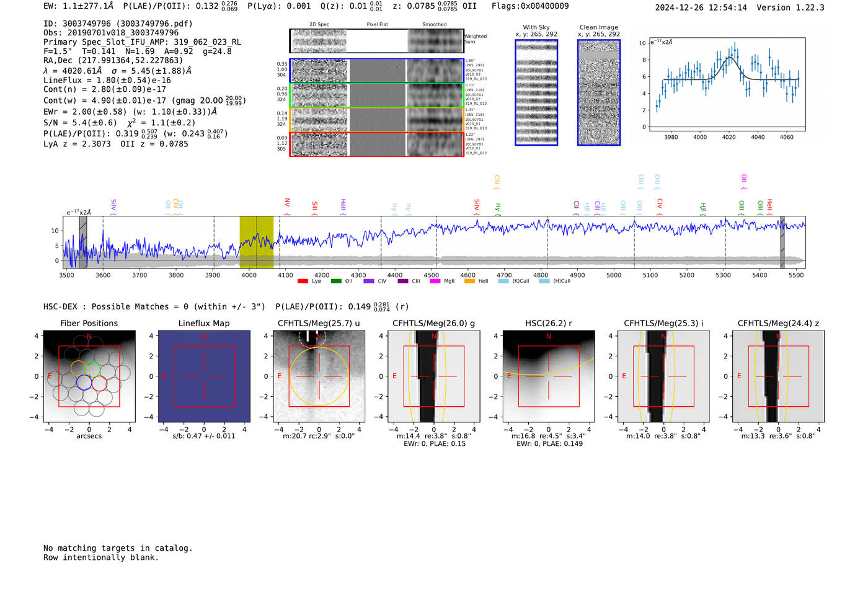868x591 pixels.
Task: Click the Cont(n) = 2.80(±0.09)e-17 value
Action: 105,89
